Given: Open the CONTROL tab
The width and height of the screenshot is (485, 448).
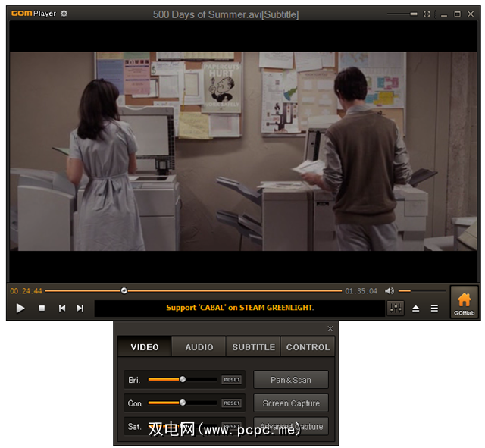Looking at the screenshot, I should tap(308, 347).
